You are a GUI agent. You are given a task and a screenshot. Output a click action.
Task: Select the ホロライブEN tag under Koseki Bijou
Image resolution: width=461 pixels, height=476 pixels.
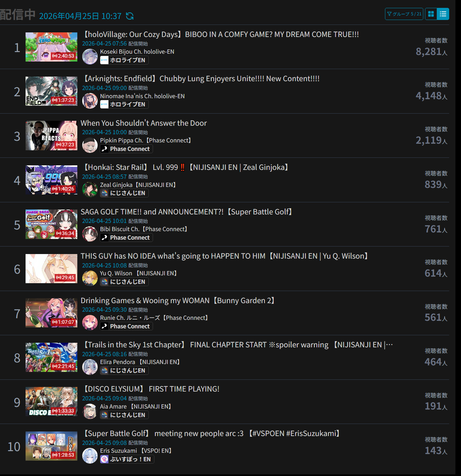pyautogui.click(x=124, y=60)
